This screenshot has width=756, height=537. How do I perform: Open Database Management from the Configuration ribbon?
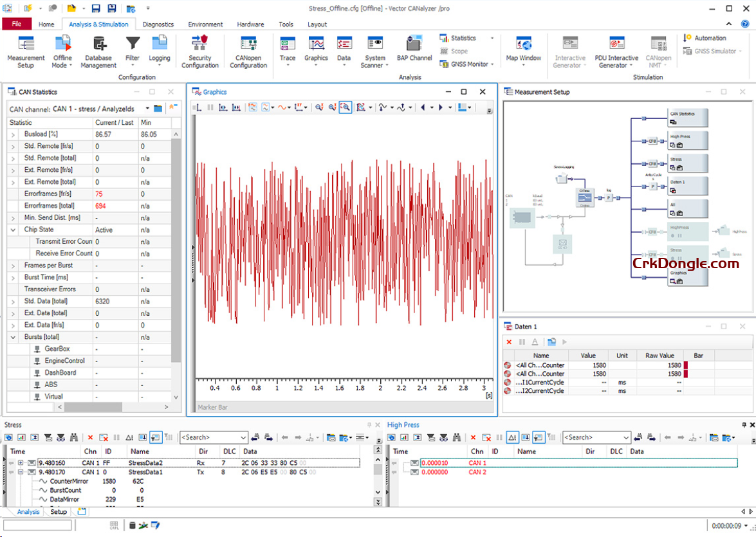point(98,53)
